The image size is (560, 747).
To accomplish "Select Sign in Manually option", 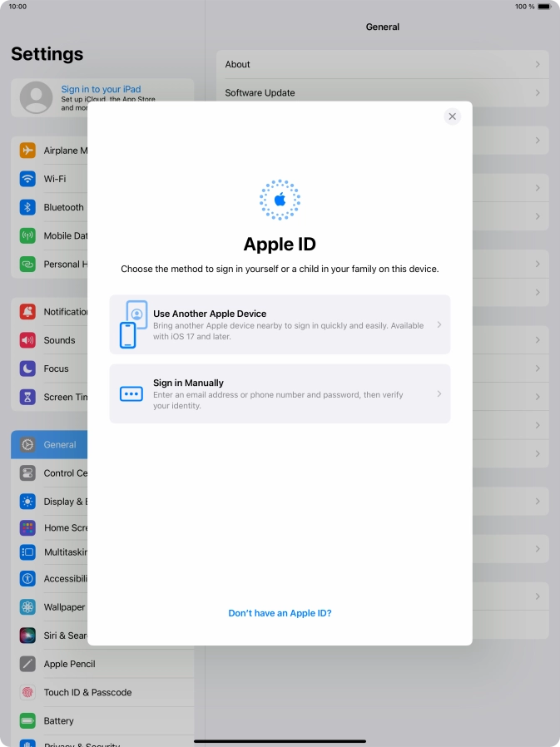I will click(280, 393).
